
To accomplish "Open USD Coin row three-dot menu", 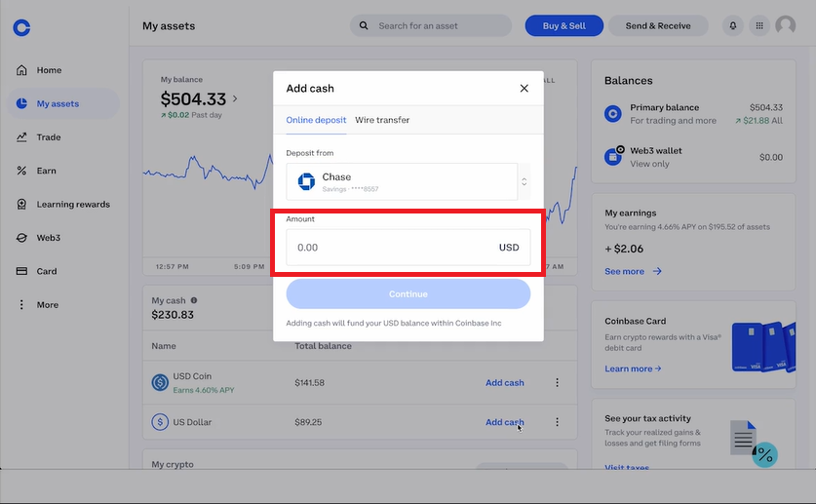I will coord(557,382).
